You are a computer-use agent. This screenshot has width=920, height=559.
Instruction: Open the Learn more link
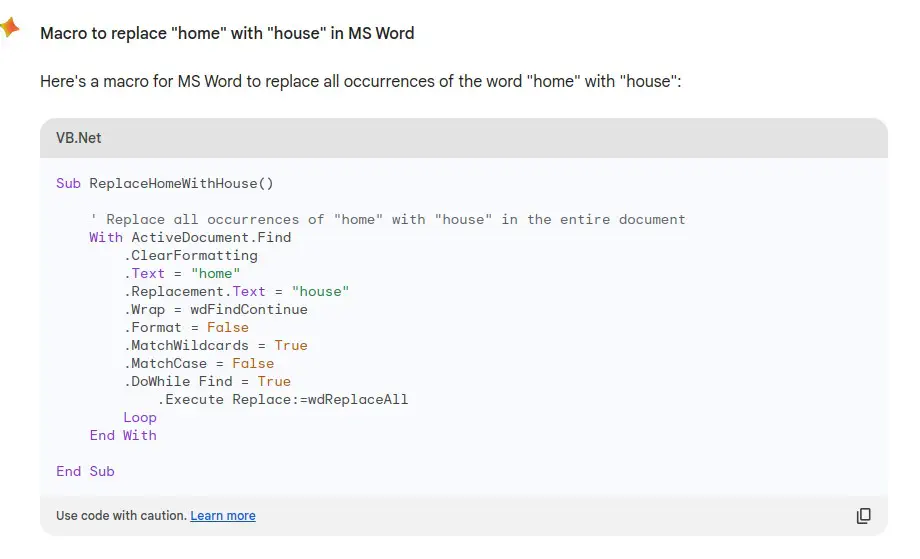(x=223, y=516)
